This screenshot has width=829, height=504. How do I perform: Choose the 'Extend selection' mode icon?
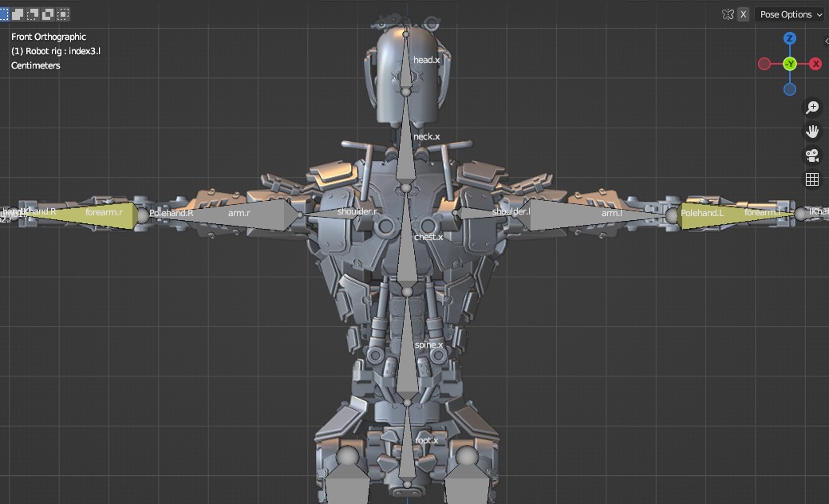coord(18,14)
